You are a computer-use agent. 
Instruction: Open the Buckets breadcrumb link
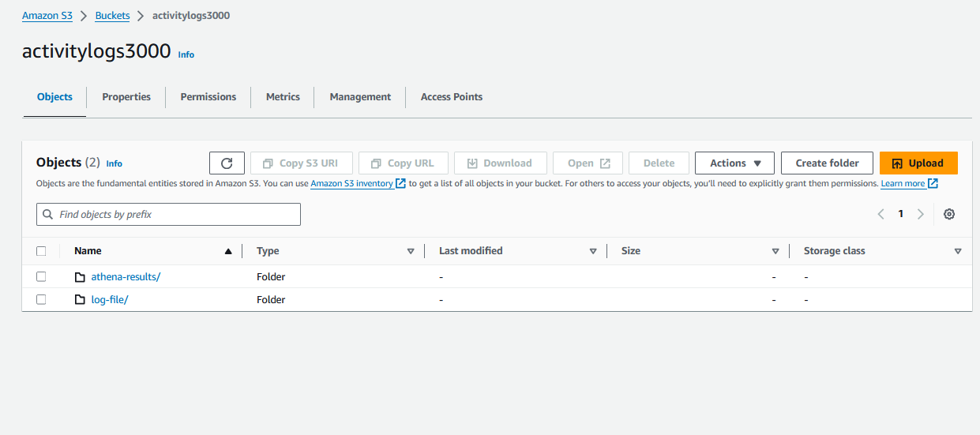click(x=112, y=16)
